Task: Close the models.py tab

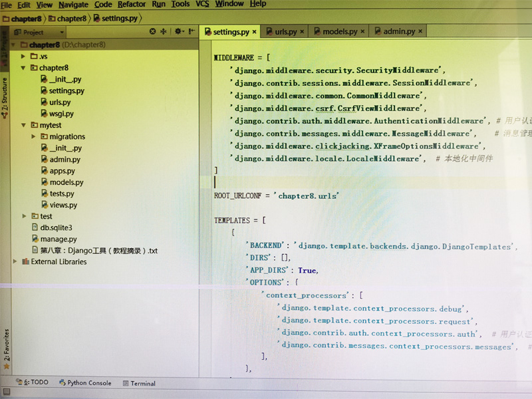Action: tap(362, 31)
